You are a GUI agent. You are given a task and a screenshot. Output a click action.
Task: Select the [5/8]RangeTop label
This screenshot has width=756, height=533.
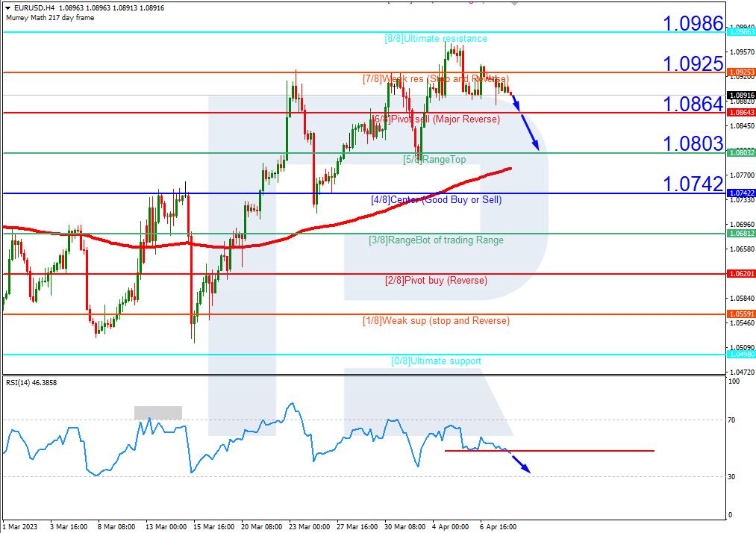click(434, 160)
